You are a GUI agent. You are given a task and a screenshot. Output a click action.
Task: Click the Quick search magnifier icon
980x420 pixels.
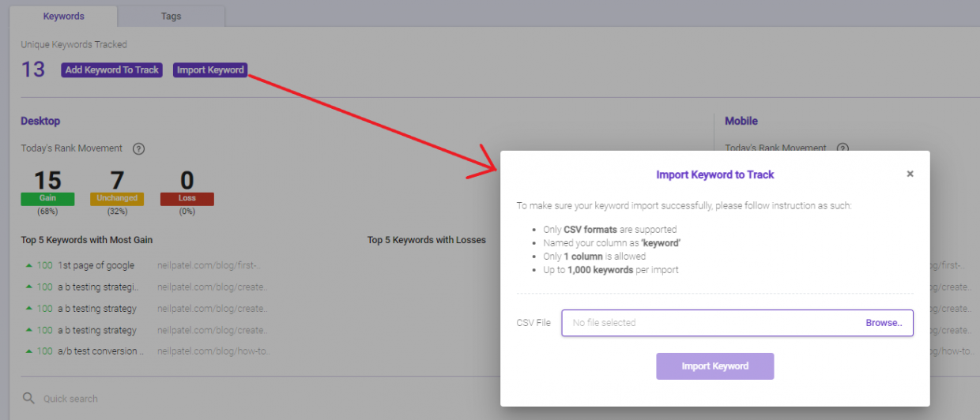(29, 399)
